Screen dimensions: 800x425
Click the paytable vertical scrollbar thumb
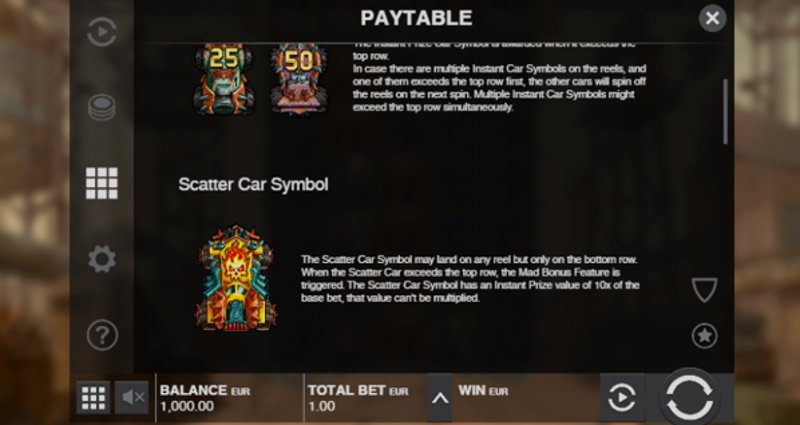725,111
